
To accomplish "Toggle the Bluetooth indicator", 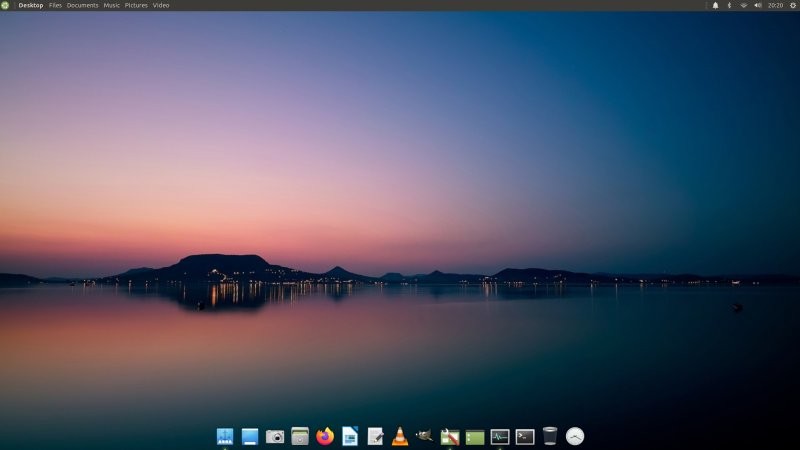I will 729,5.
